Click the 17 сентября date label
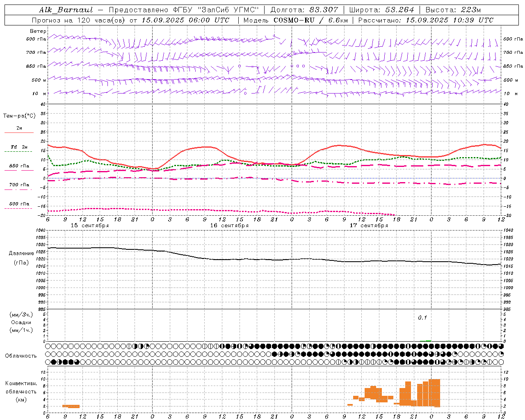 (369, 226)
